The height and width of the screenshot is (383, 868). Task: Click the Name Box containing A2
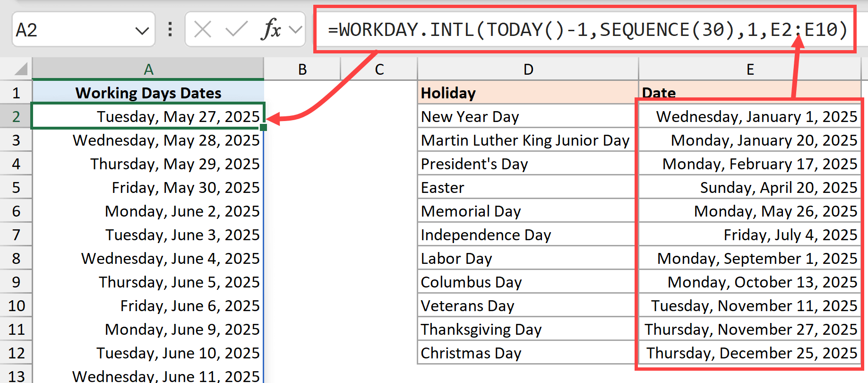click(76, 29)
